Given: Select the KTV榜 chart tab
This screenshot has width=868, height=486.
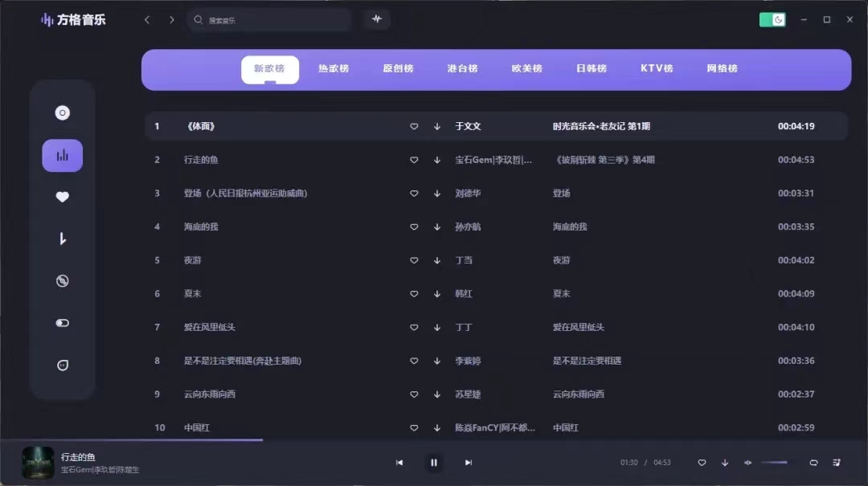Looking at the screenshot, I should [657, 69].
